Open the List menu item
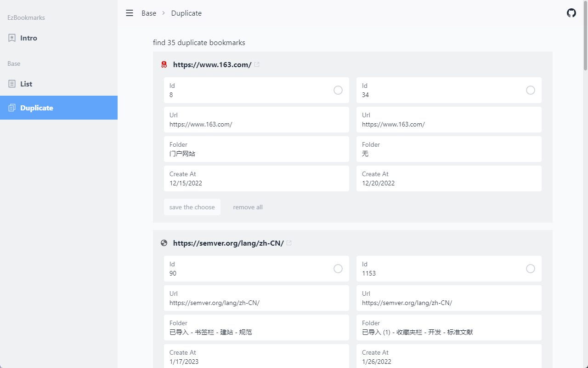 click(x=26, y=84)
